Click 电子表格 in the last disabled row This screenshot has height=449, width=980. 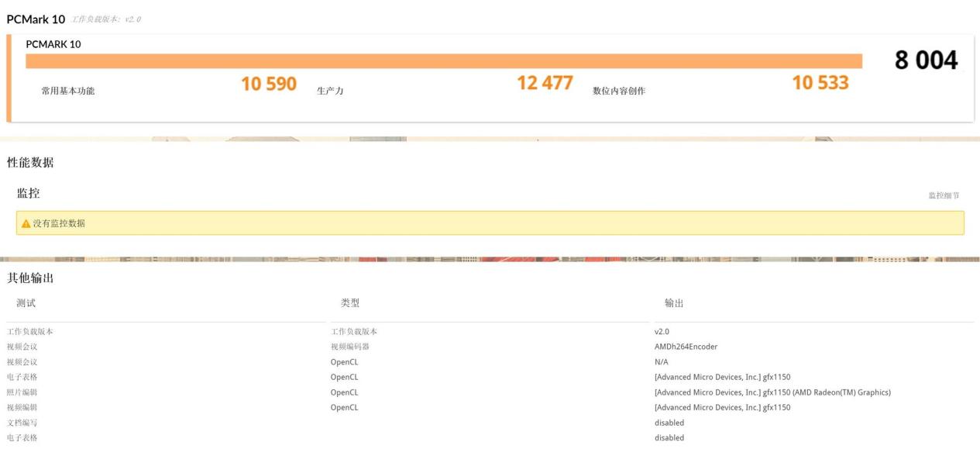[x=22, y=438]
